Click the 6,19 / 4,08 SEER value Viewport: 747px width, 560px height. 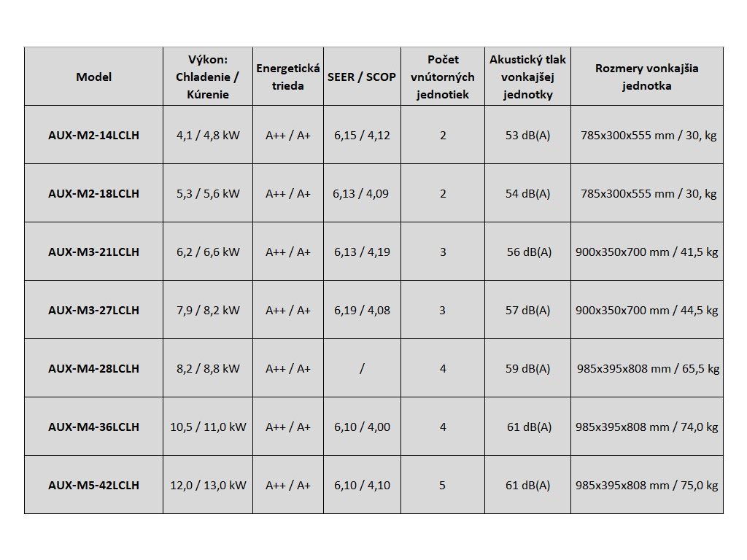coord(362,311)
